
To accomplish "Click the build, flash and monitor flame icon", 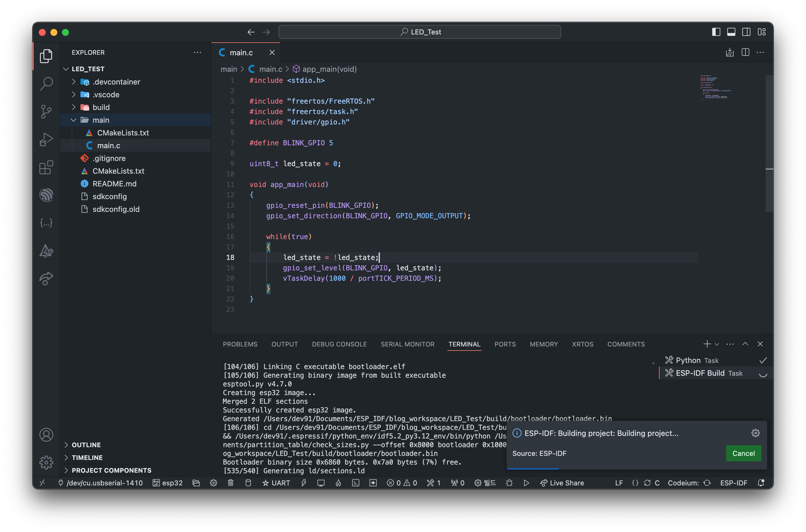I will pyautogui.click(x=338, y=483).
